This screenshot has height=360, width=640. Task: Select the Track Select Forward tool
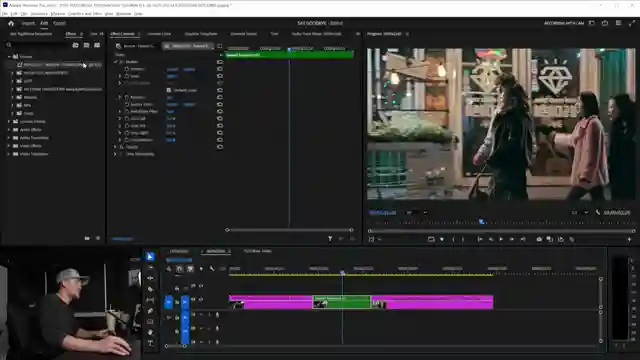[x=150, y=267]
